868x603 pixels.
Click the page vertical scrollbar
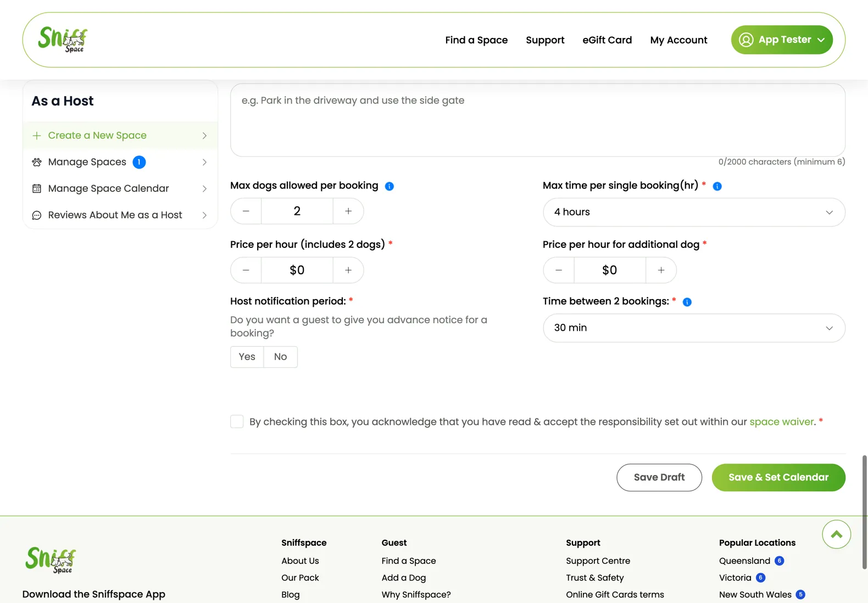pos(864,512)
